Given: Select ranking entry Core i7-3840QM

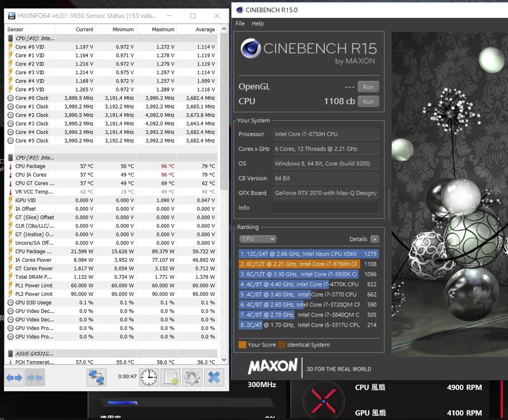Looking at the screenshot, I should pos(309,315).
